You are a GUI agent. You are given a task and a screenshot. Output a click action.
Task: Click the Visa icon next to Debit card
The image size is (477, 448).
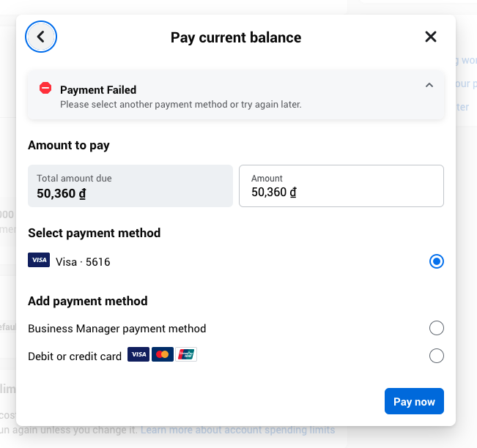(138, 355)
